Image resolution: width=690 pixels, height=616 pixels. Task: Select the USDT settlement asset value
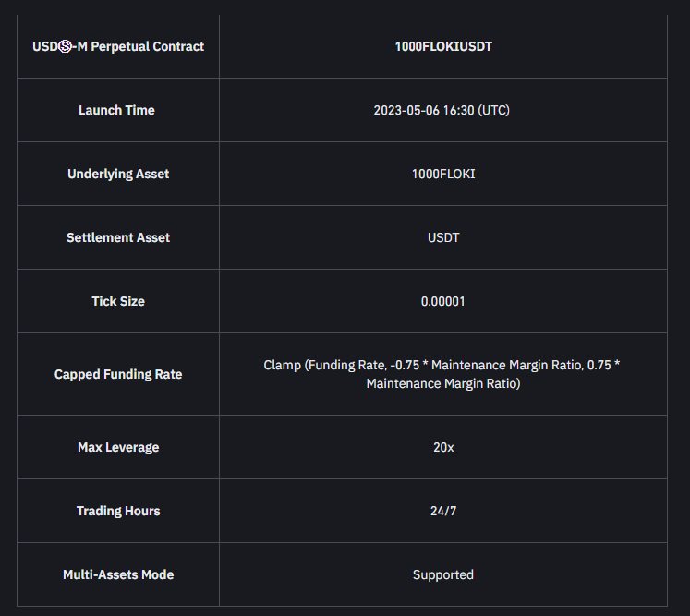tap(443, 237)
